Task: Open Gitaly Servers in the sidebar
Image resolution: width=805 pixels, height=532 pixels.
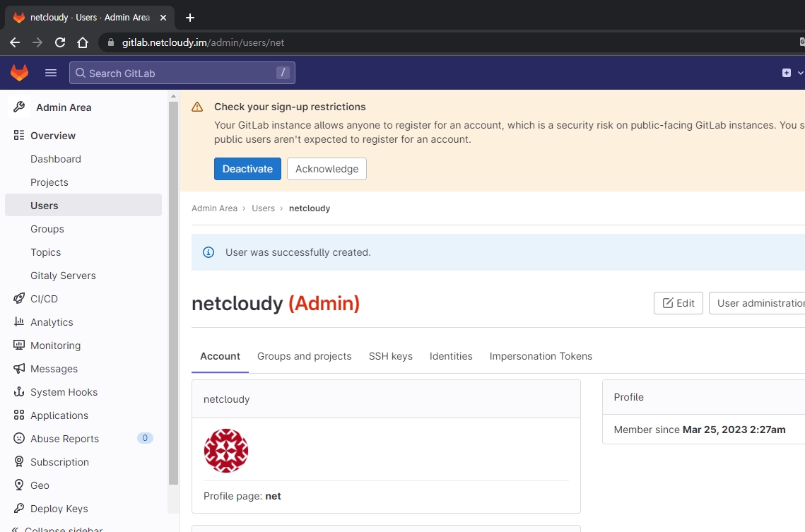Action: tap(63, 276)
